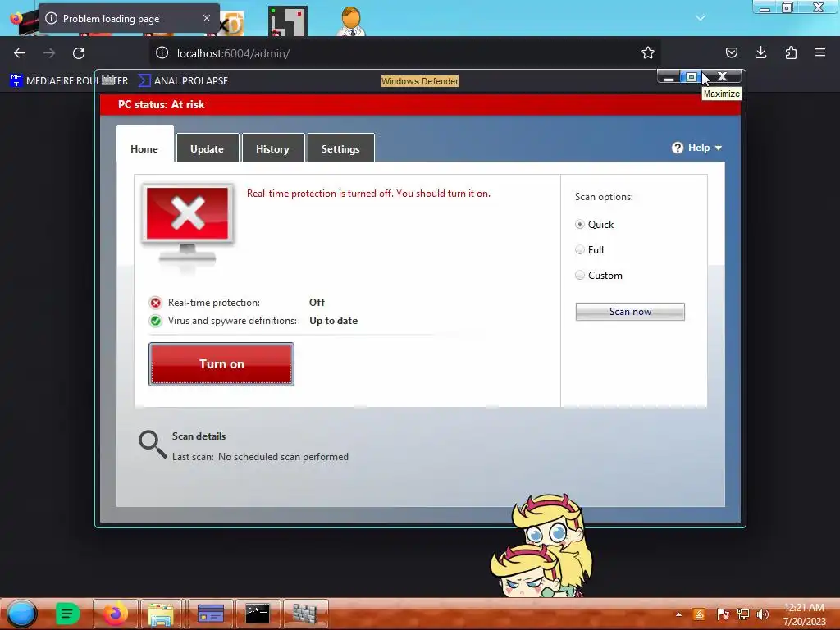Screen dimensions: 840x630
Task: Open the brick wall Defender taskbar icon
Action: (x=305, y=614)
